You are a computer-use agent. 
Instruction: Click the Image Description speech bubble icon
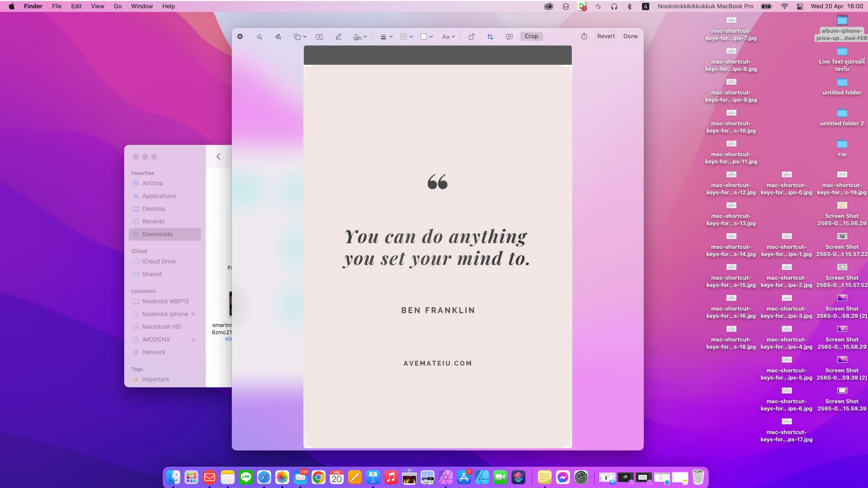pos(509,37)
